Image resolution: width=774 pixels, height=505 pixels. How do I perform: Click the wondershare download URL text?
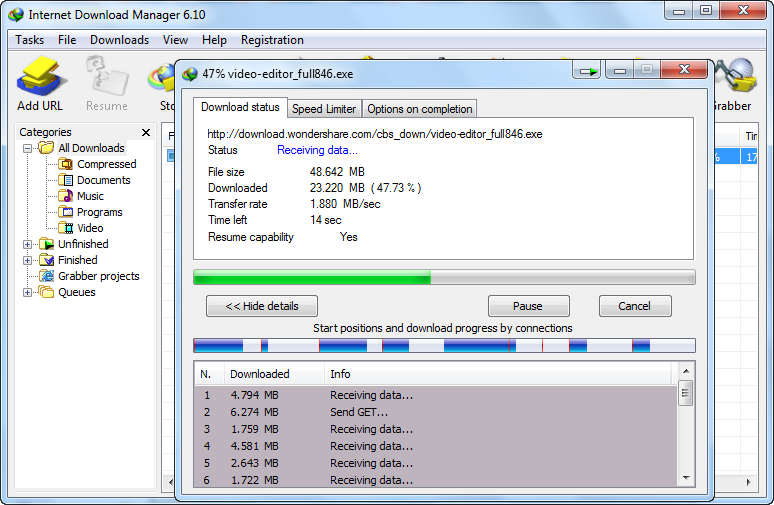[x=375, y=134]
